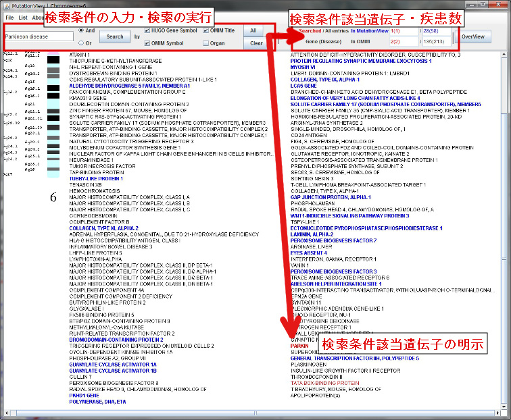Select the And radio button
511x420 pixels.
(81, 30)
